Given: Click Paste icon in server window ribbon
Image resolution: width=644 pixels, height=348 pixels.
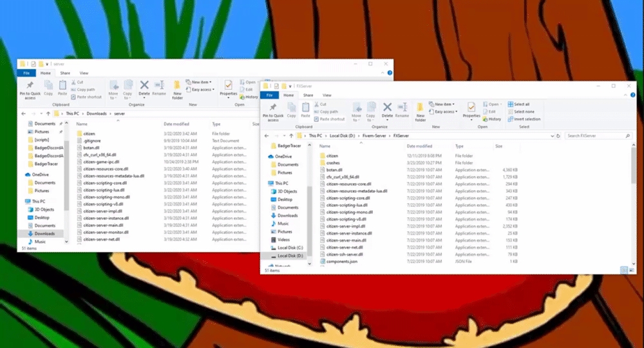Looking at the screenshot, I should point(62,88).
